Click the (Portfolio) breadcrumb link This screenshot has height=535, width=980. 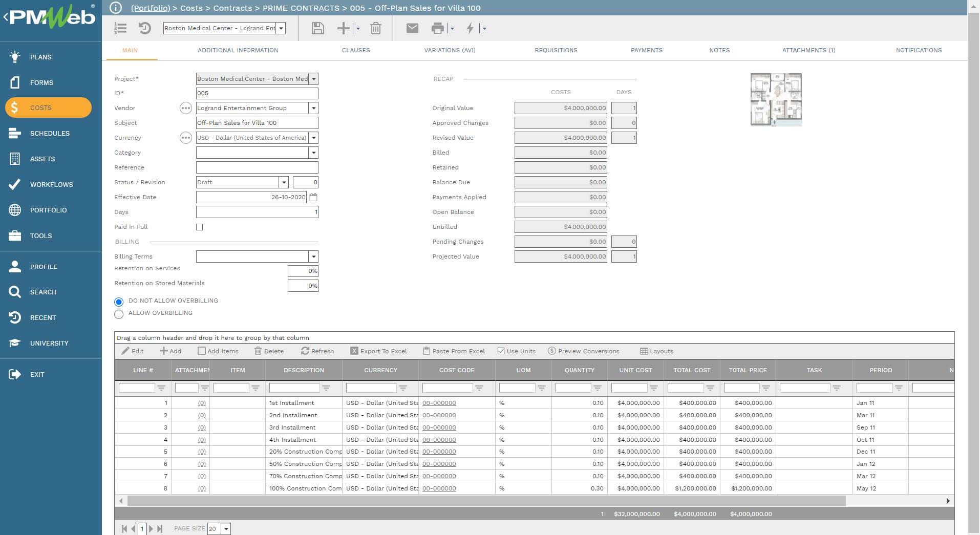[151, 8]
